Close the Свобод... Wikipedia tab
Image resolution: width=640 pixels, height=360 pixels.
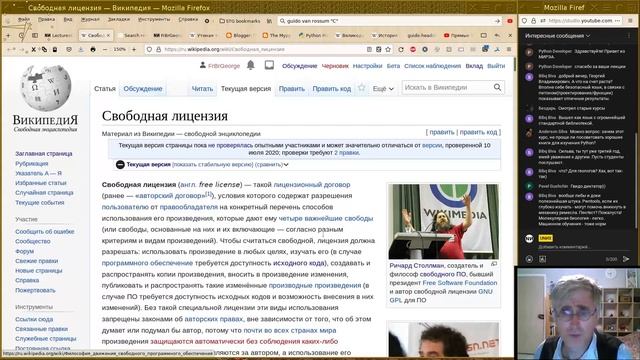coord(109,36)
